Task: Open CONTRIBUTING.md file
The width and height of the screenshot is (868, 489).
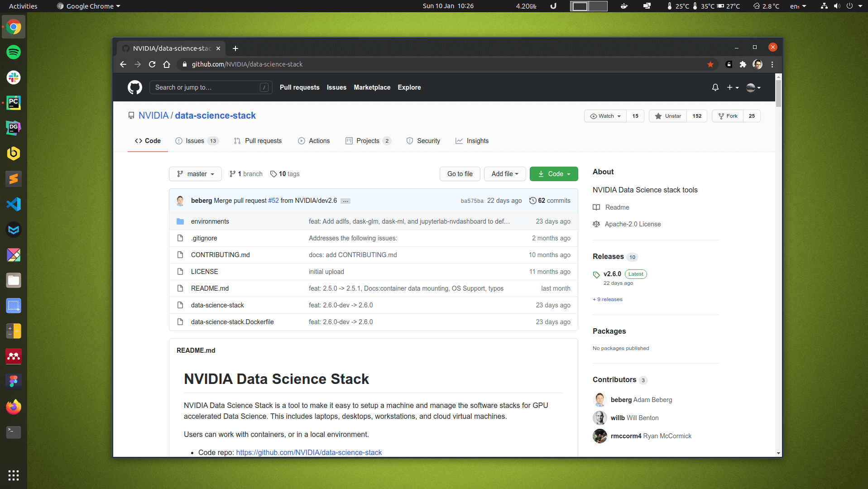Action: pos(220,255)
